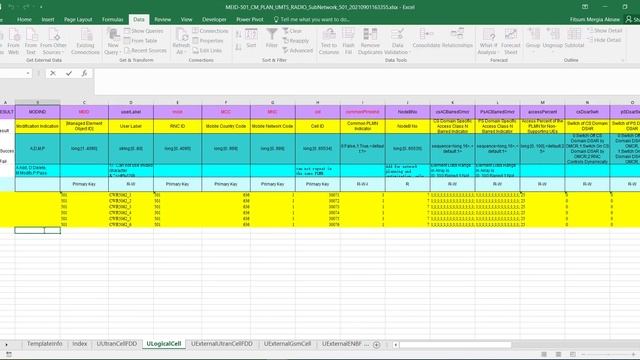The height and width of the screenshot is (360, 640).
Task: Open the View ribbon tab
Action: [x=187, y=19]
